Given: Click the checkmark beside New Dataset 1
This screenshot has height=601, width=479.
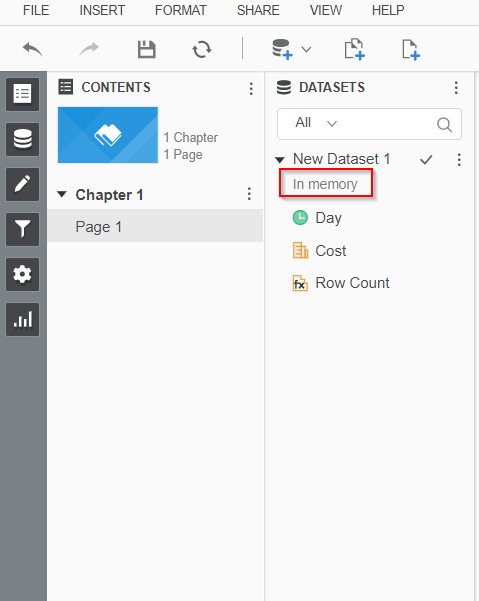Looking at the screenshot, I should click(426, 159).
